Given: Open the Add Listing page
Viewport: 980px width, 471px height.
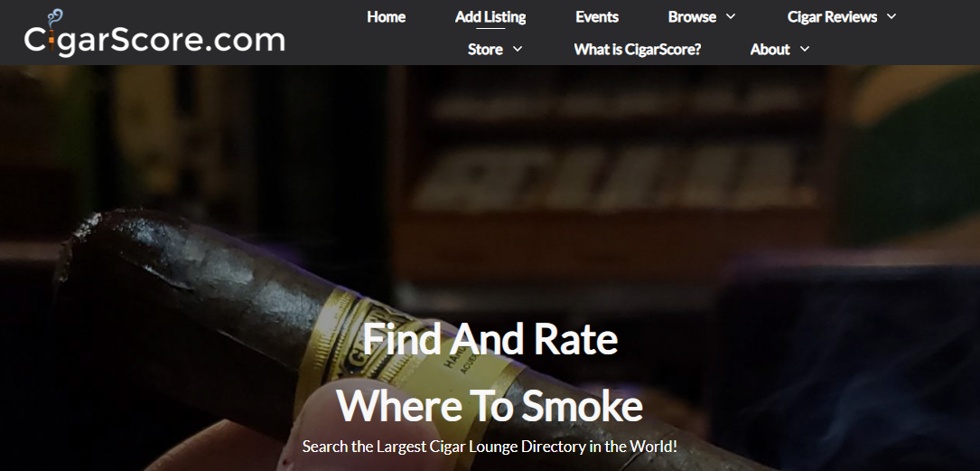Looking at the screenshot, I should click(x=490, y=17).
